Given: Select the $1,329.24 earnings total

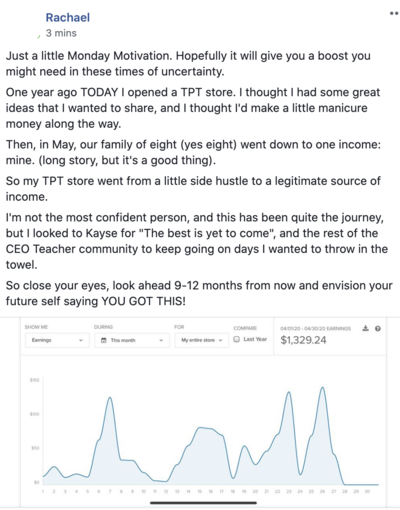Looking at the screenshot, I should pyautogui.click(x=303, y=340).
